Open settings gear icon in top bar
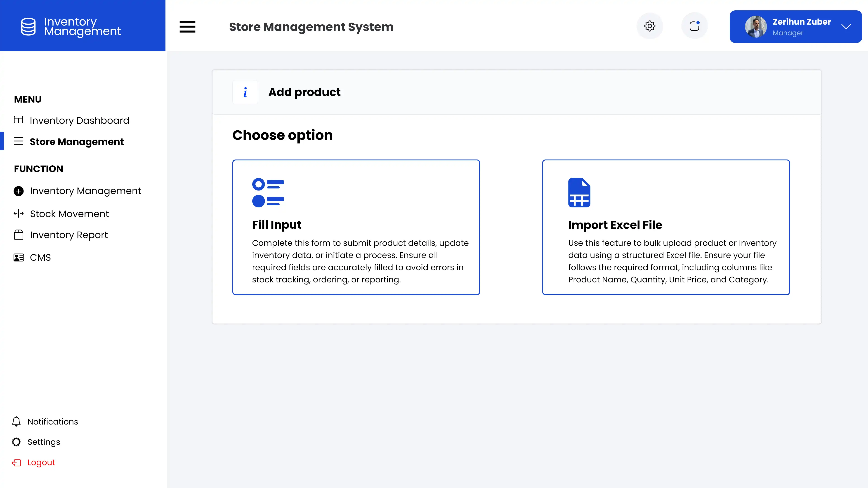Screen dimensions: 868x488 pos(650,26)
